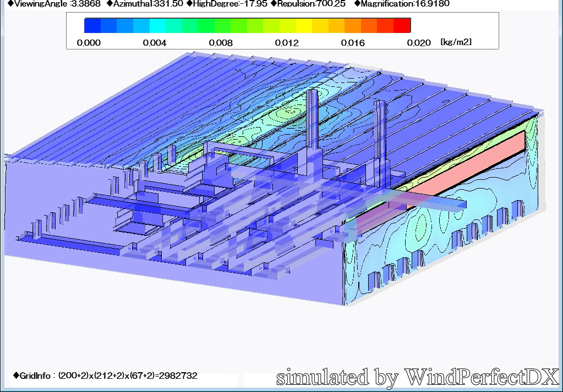
Task: Click the pink panel on model's right side
Action: coord(468,165)
